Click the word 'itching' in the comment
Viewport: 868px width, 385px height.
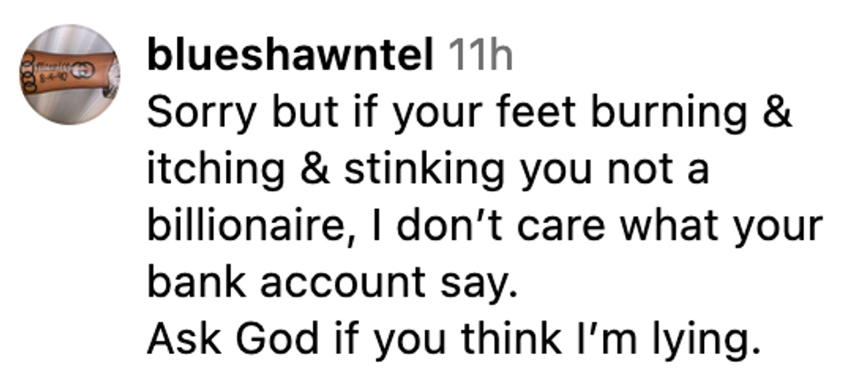216,172
